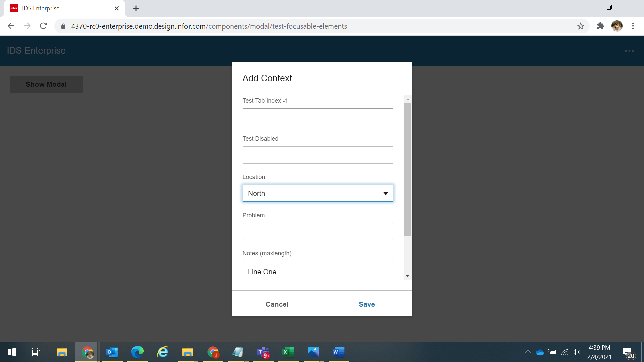
Task: Click the modal scroll-down arrow
Action: (x=408, y=276)
